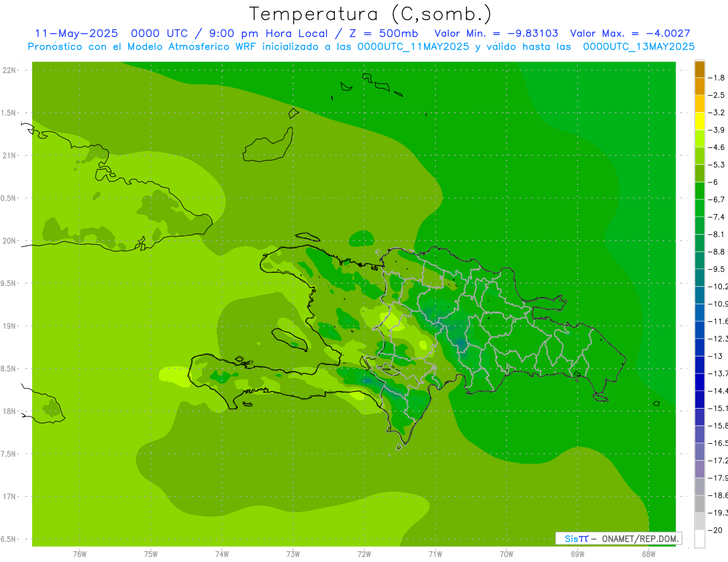Click the teal swatch between -9.5 and -10.2
The height and width of the screenshot is (562, 728).
coord(699,278)
